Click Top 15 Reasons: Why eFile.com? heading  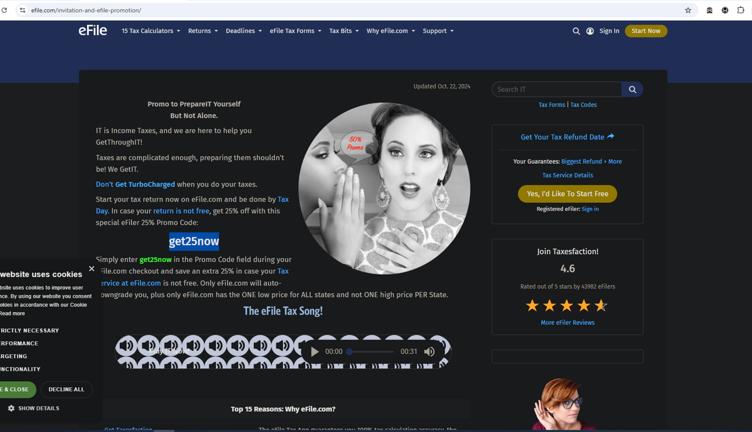coord(283,409)
